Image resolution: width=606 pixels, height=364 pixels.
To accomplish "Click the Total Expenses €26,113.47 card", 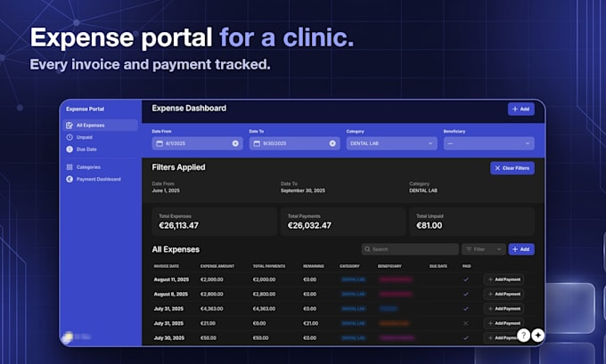I will [215, 222].
